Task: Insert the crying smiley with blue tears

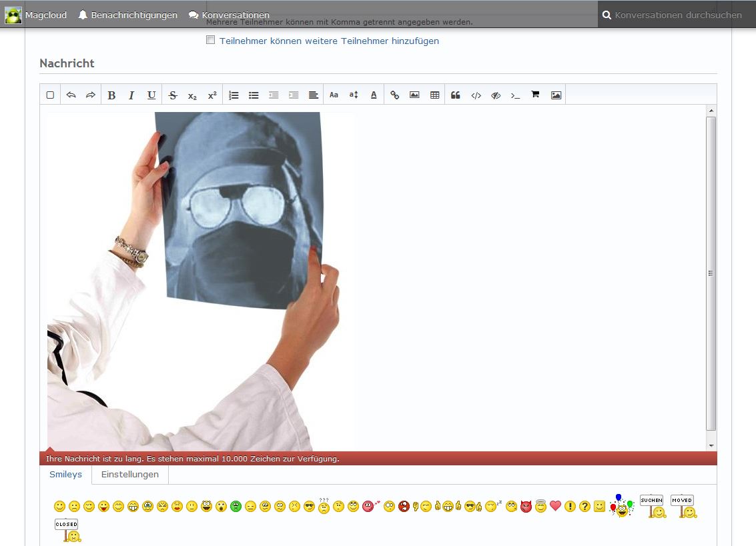Action: click(147, 506)
